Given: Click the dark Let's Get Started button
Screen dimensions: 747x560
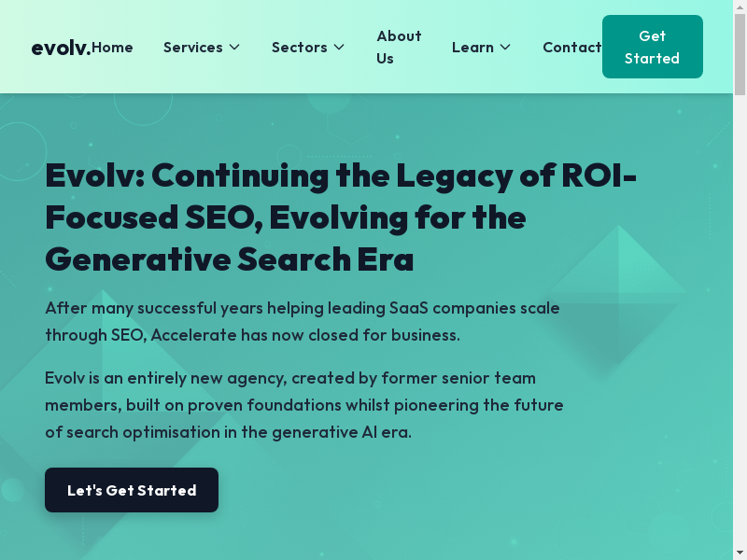Looking at the screenshot, I should 132,490.
